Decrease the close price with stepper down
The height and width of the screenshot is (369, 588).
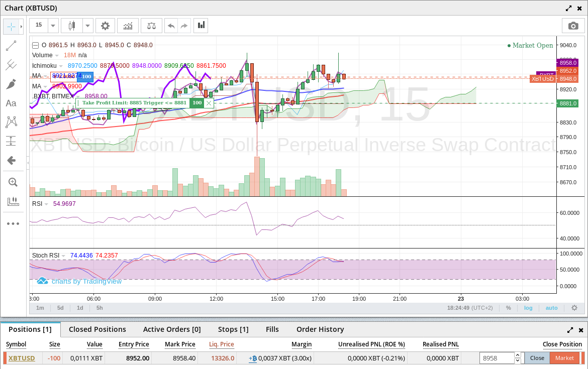518,361
